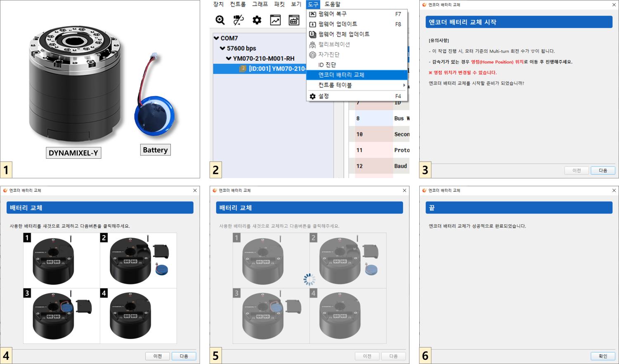Open the 장치 menu

click(x=218, y=4)
